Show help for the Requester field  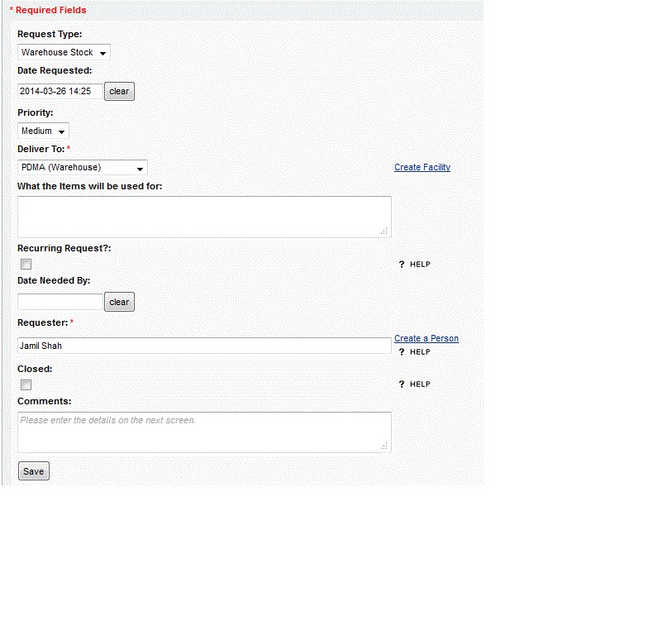coord(415,352)
